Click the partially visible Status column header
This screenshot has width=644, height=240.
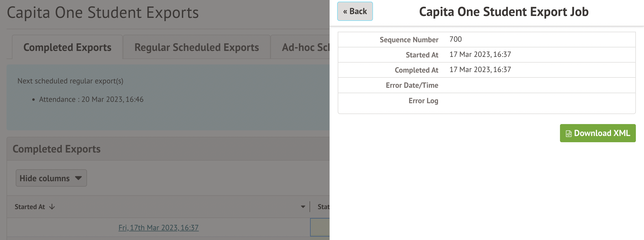(x=323, y=207)
